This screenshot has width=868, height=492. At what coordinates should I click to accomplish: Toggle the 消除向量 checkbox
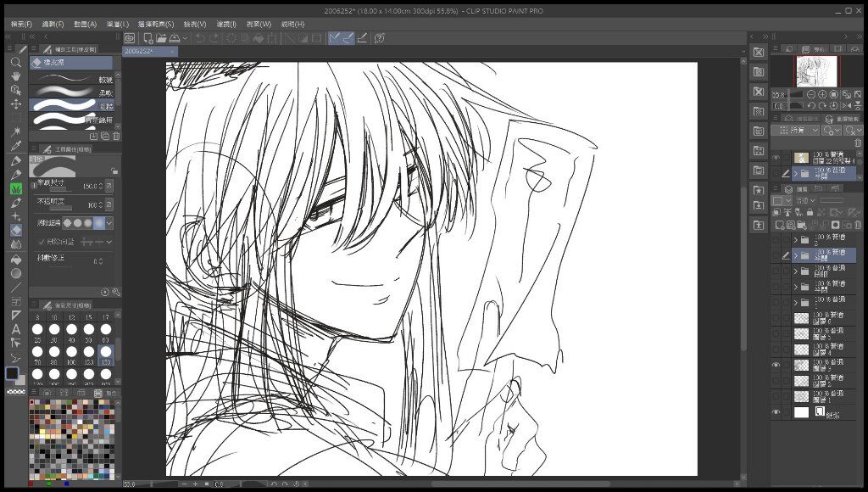tap(42, 242)
